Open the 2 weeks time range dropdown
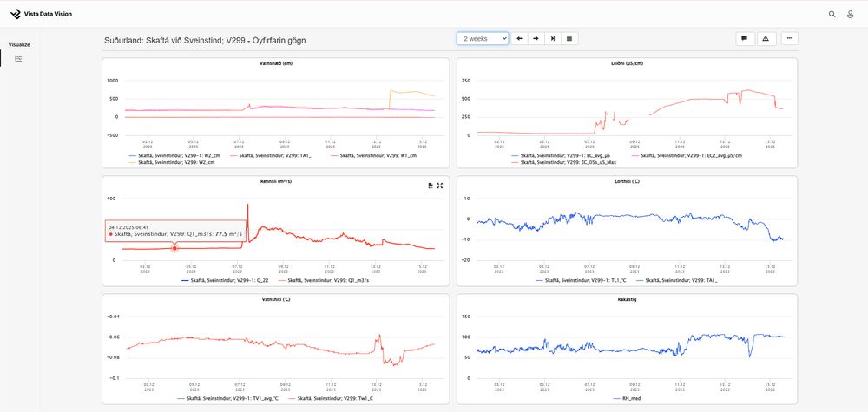The width and height of the screenshot is (868, 412). tap(483, 39)
